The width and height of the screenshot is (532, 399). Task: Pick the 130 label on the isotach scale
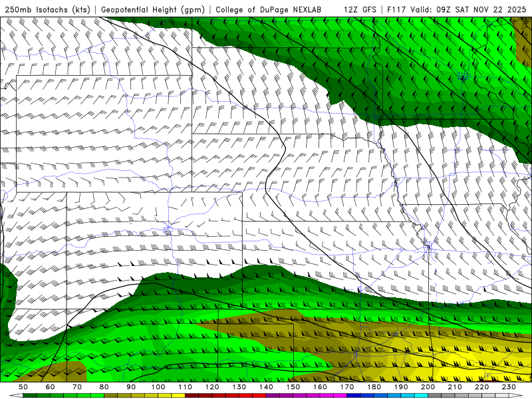[239, 387]
